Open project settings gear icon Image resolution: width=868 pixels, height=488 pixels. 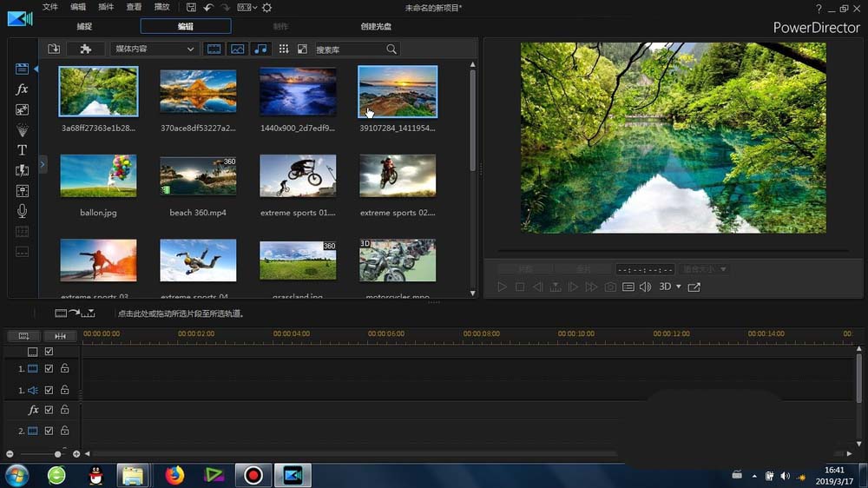point(266,8)
